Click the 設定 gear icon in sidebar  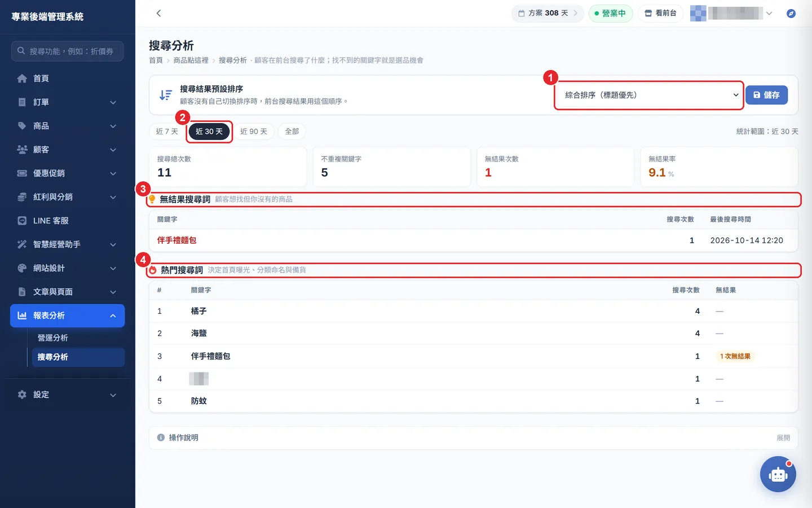point(22,395)
